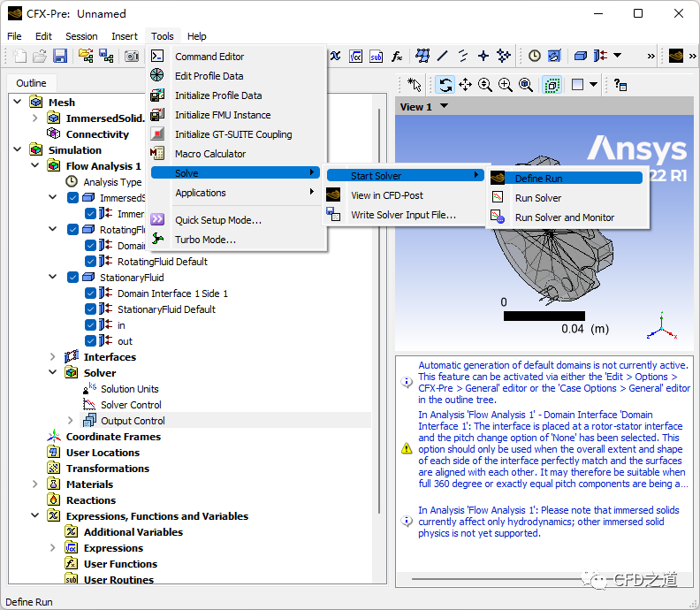Click the User Function fx toolbar icon
The width and height of the screenshot is (700, 610).
click(x=397, y=56)
